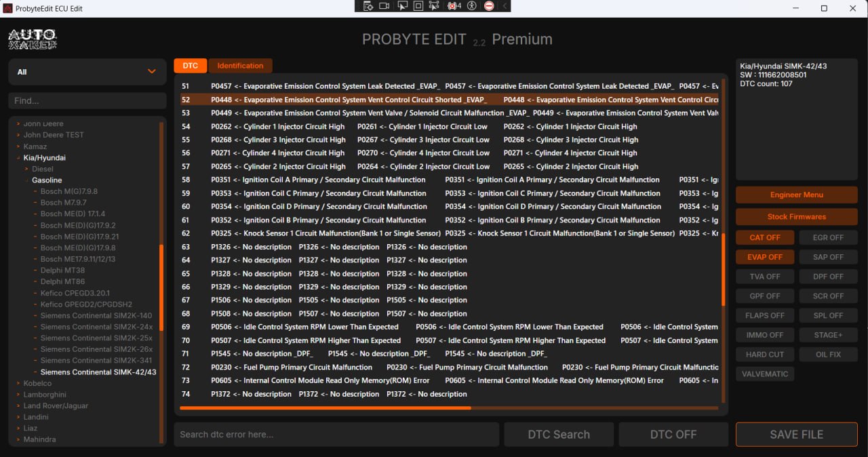868x457 pixels.
Task: Select Siemens Continental SIM2K-140
Action: coord(96,315)
